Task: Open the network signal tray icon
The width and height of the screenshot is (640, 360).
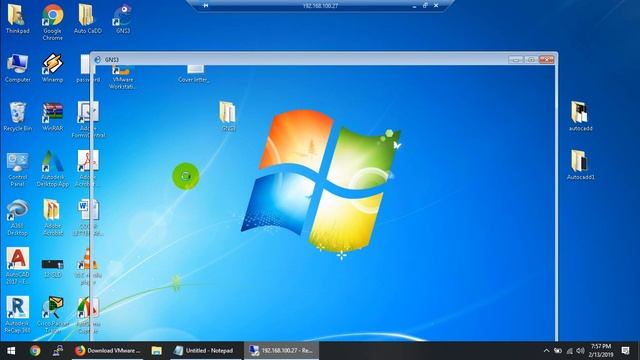Action: pyautogui.click(x=569, y=351)
